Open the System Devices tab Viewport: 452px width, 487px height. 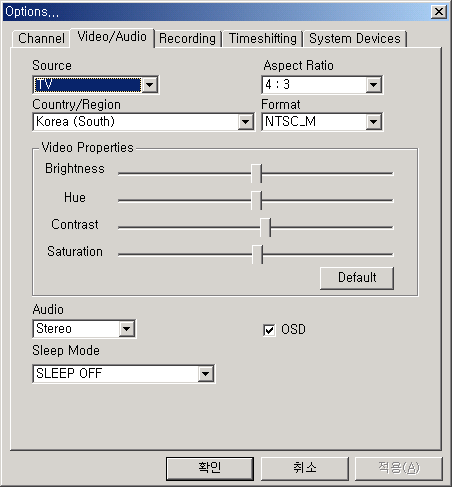coord(355,39)
